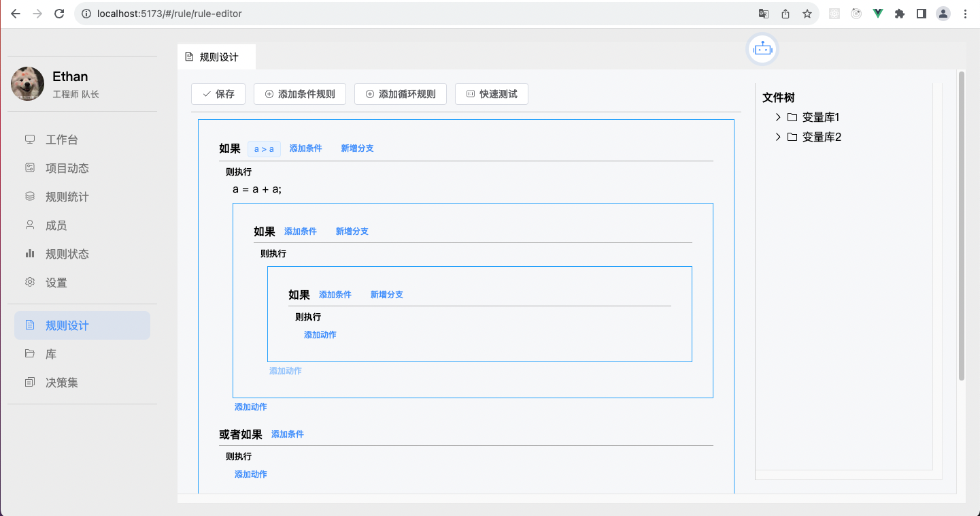Image resolution: width=980 pixels, height=516 pixels.
Task: Click the 工程师 队长 subtitle text
Action: (x=75, y=95)
